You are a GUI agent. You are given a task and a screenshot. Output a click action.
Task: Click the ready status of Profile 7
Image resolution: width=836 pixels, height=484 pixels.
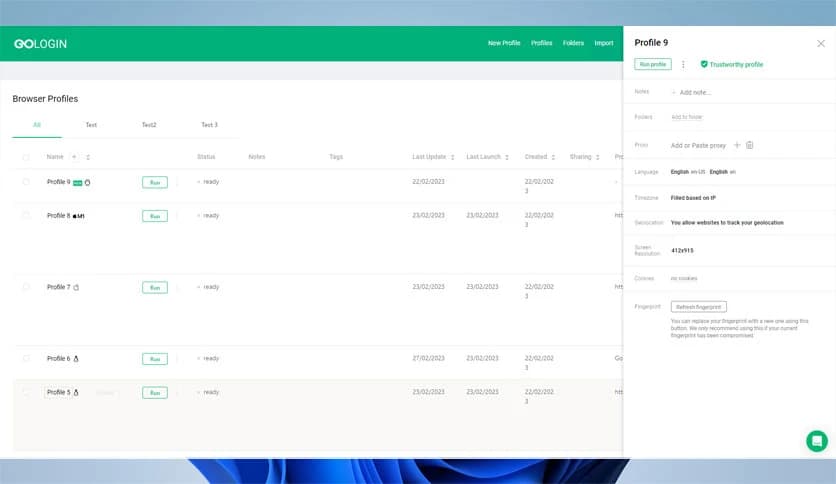point(211,287)
